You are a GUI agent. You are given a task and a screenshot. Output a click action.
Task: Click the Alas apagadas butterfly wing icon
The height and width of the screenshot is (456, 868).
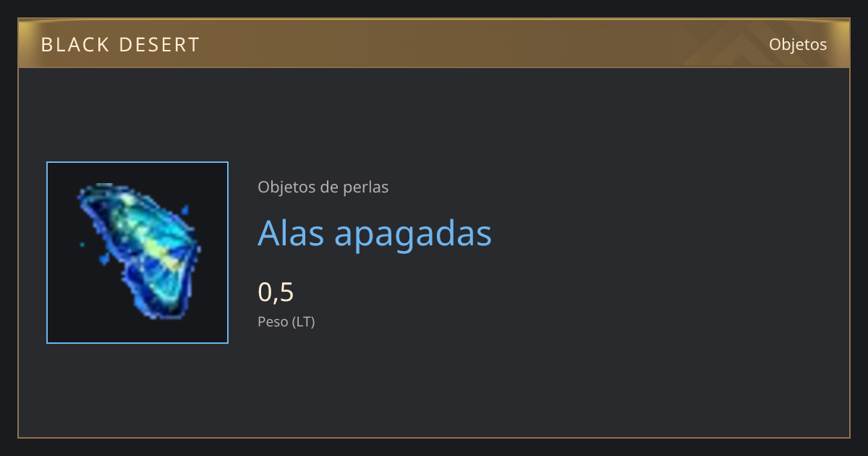pos(139,251)
